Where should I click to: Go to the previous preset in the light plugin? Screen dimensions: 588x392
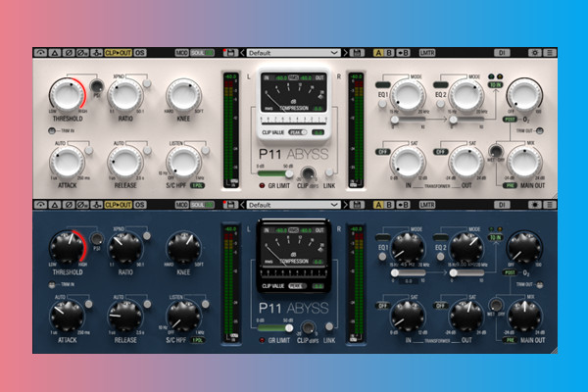pyautogui.click(x=242, y=53)
